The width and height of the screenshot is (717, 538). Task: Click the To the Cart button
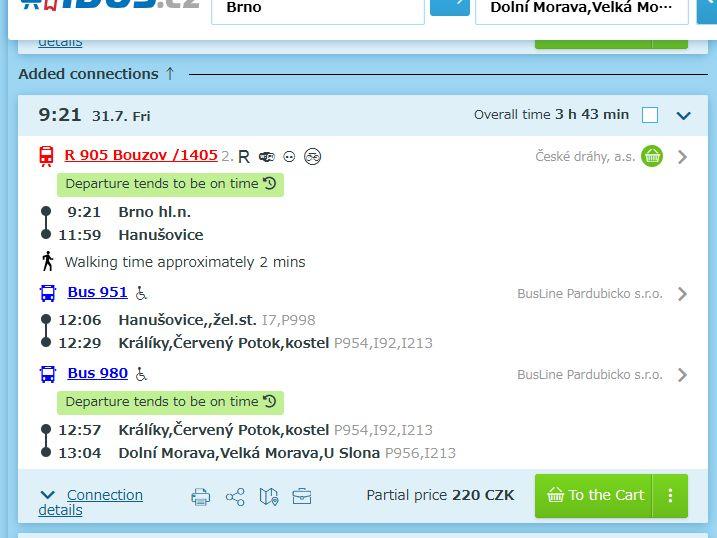point(594,495)
